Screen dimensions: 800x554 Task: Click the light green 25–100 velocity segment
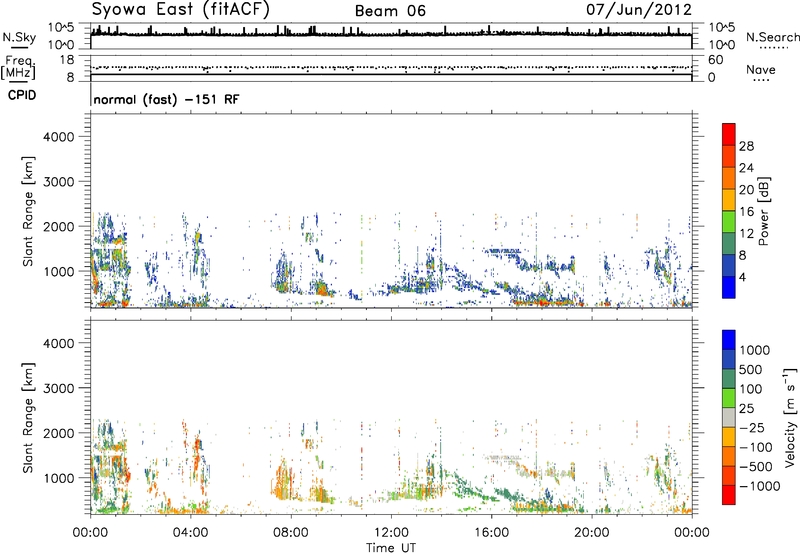pyautogui.click(x=729, y=398)
